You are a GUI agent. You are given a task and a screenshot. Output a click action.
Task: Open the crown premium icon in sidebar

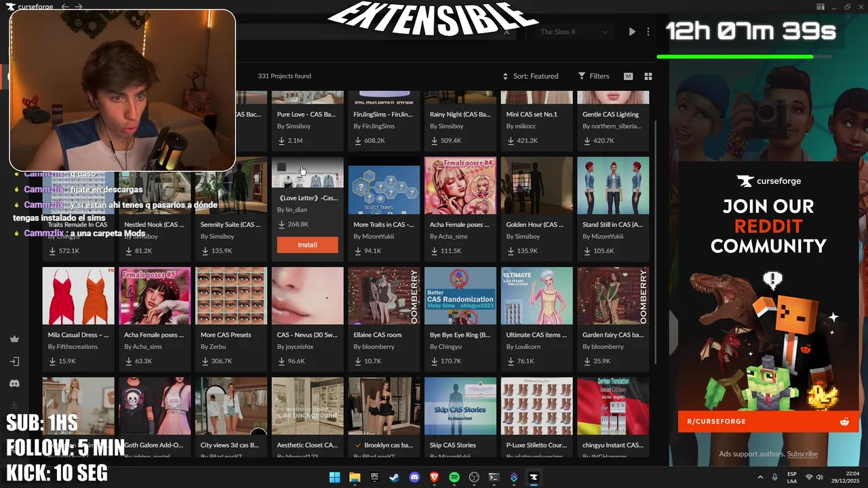(x=14, y=339)
